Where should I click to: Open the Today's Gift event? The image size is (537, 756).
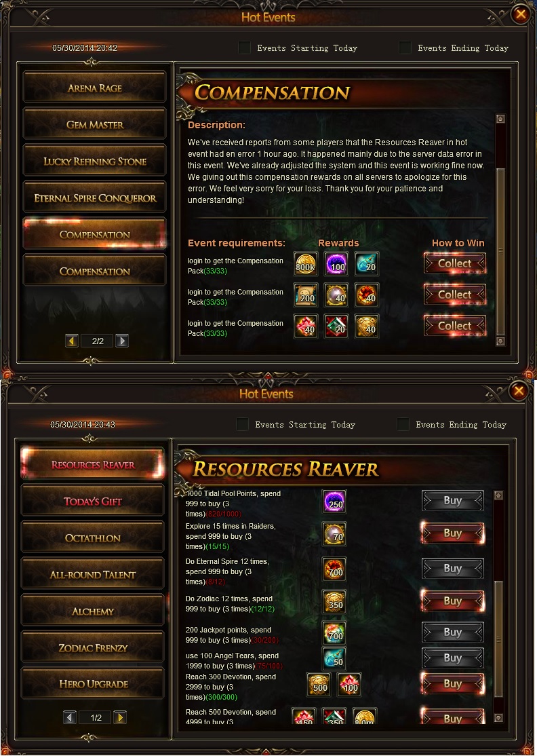[x=93, y=501]
